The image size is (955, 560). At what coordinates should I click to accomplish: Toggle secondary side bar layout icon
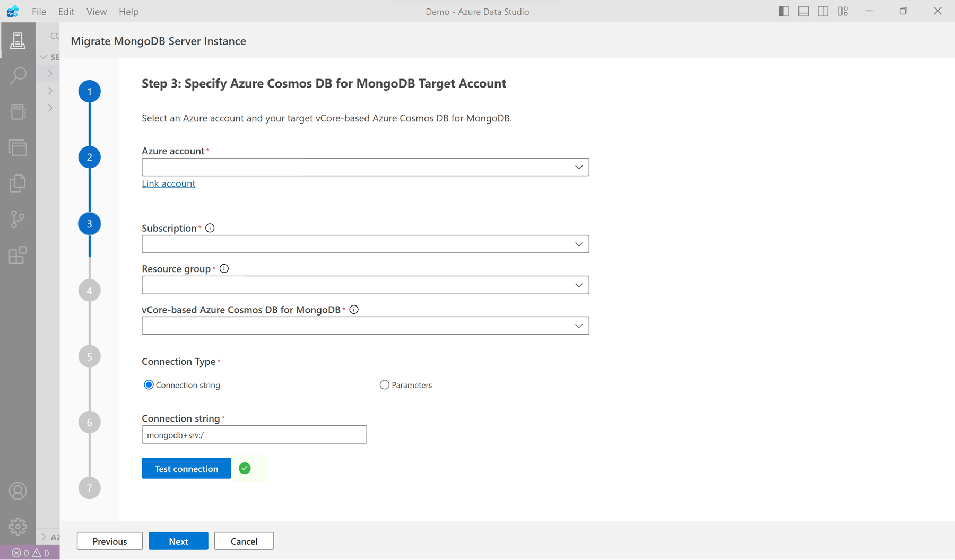point(823,11)
